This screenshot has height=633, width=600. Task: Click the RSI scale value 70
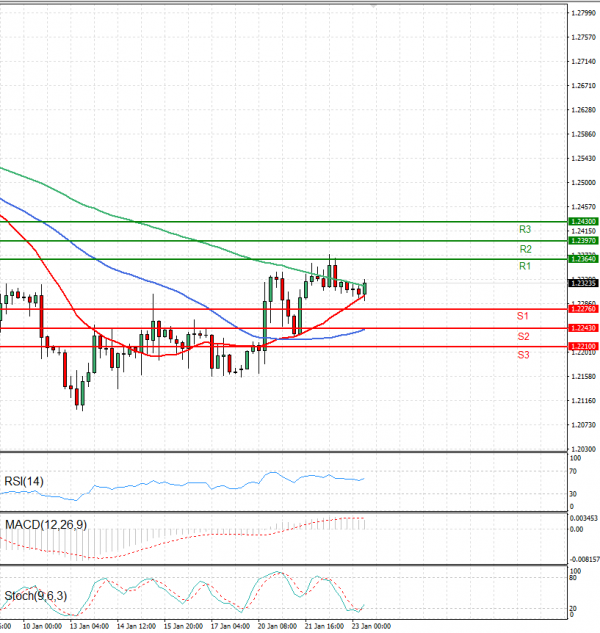[x=573, y=471]
